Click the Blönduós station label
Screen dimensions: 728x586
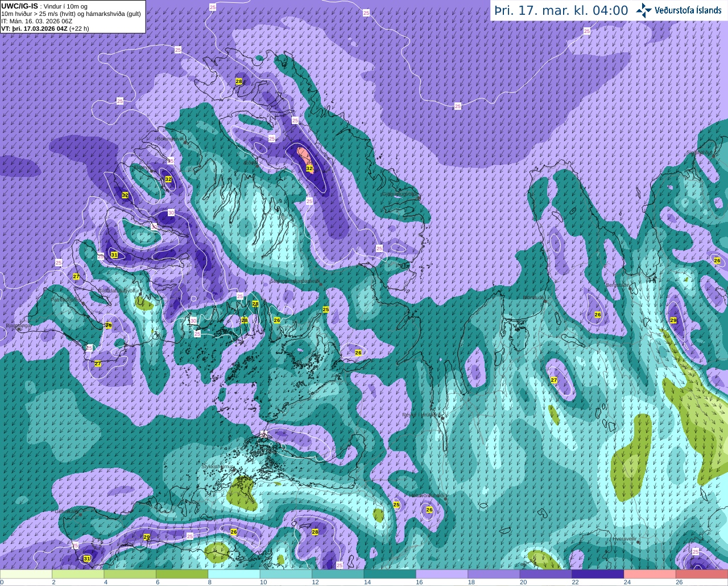coord(535,298)
